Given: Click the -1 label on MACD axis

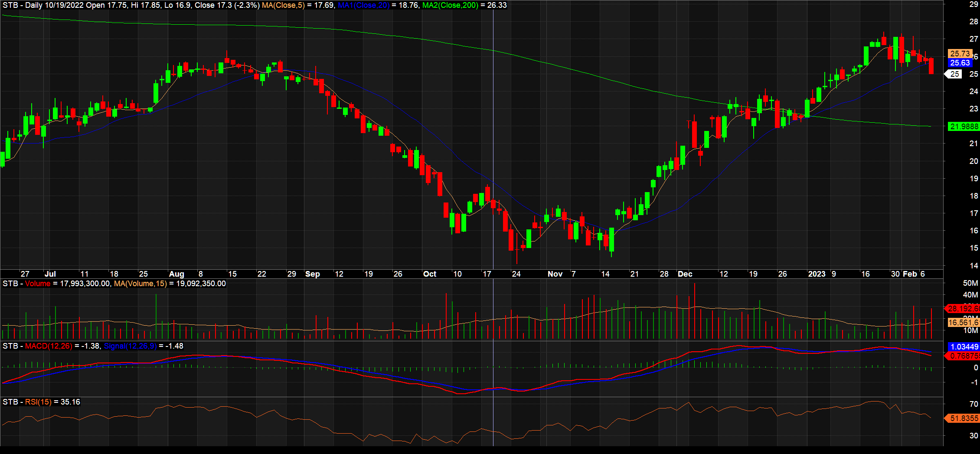Looking at the screenshot, I should [974, 382].
